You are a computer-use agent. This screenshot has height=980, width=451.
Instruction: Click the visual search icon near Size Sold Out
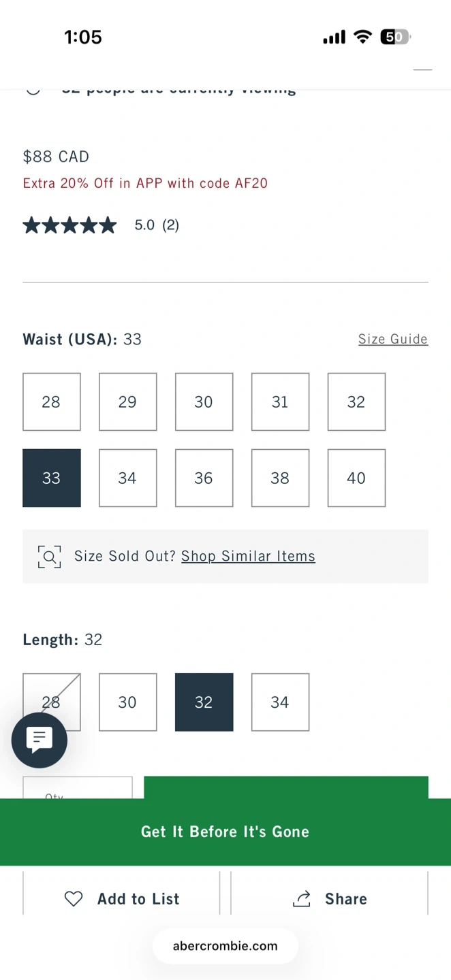click(x=49, y=557)
